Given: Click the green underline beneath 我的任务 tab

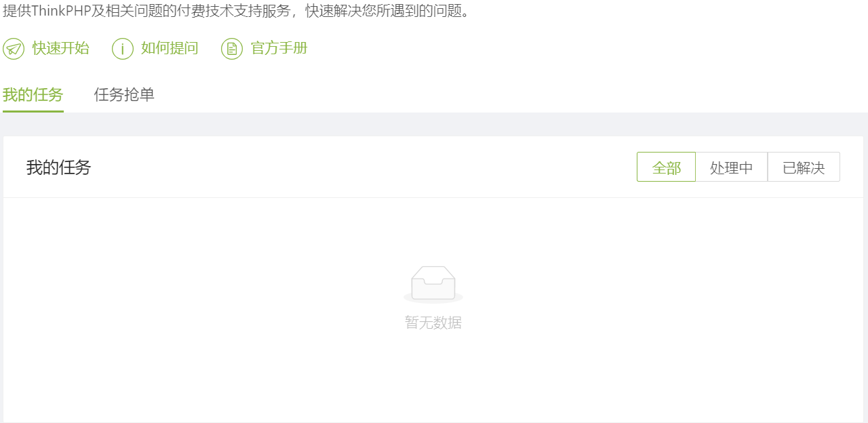Looking at the screenshot, I should pos(33,111).
